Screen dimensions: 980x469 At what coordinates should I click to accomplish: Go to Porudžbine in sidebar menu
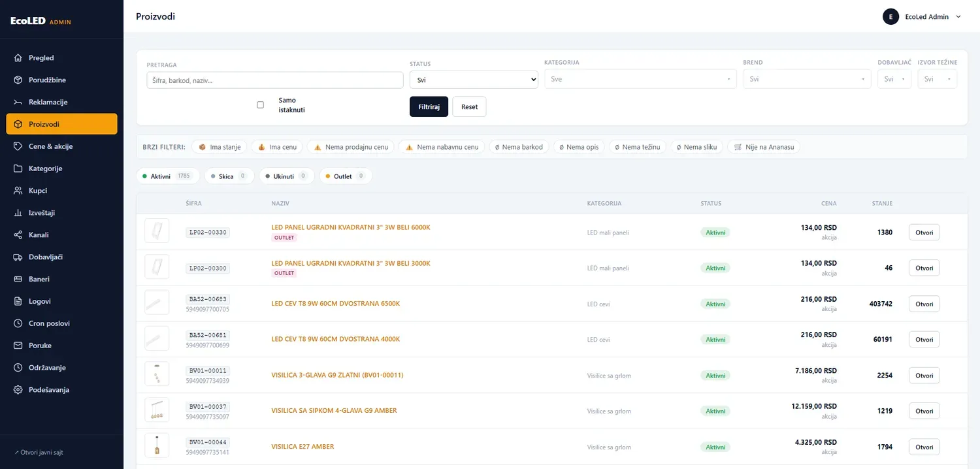pyautogui.click(x=61, y=80)
